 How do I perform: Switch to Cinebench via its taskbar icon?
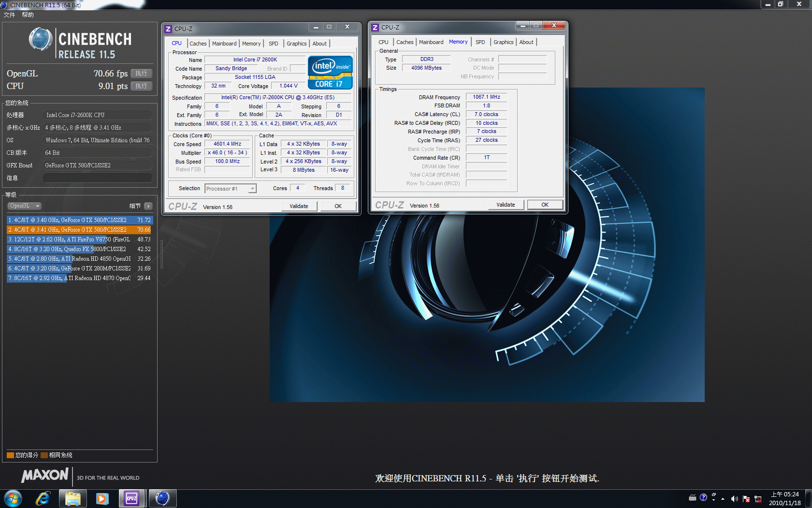(x=162, y=498)
